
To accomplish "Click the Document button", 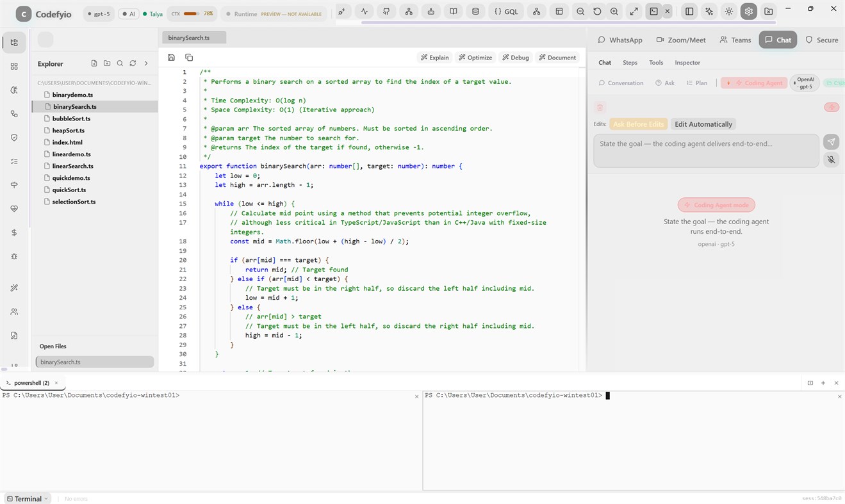I will point(557,58).
